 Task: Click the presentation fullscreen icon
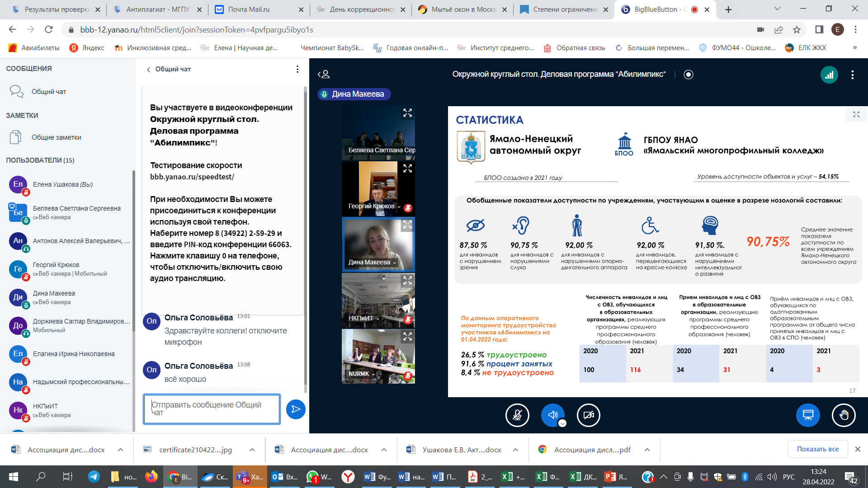856,114
